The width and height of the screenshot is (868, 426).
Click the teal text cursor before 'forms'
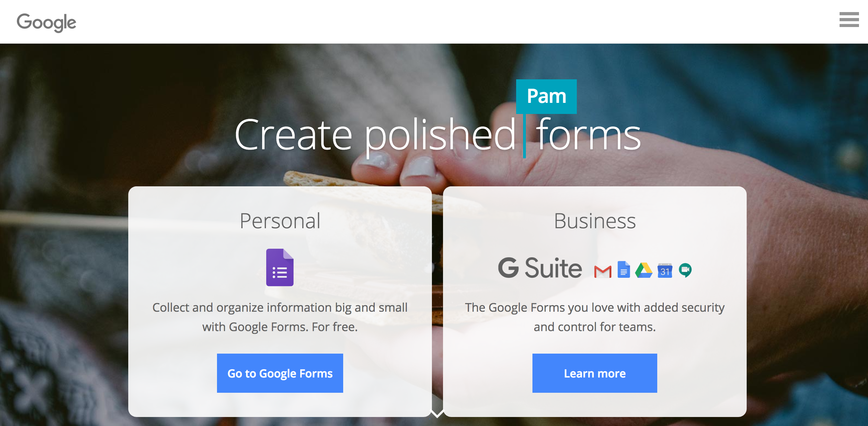click(524, 137)
